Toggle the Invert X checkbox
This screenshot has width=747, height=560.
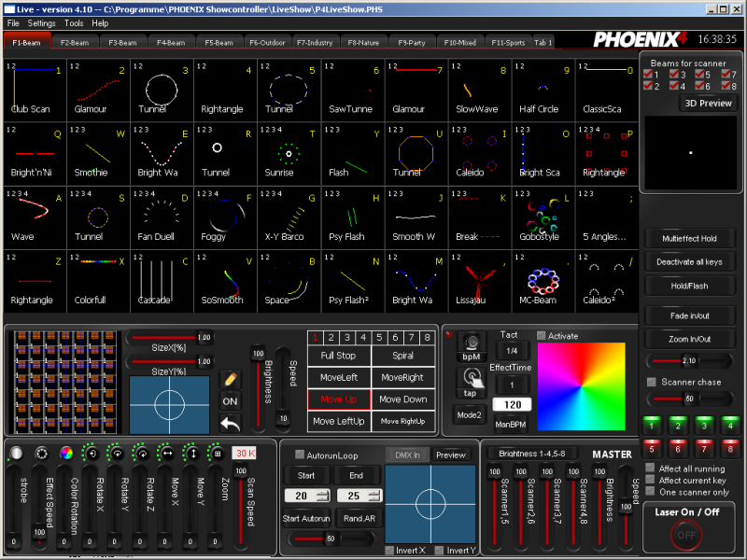click(x=389, y=550)
